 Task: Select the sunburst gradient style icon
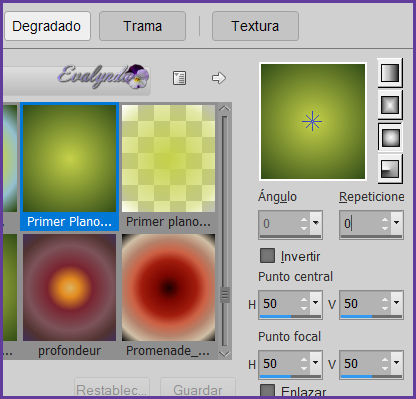click(390, 137)
